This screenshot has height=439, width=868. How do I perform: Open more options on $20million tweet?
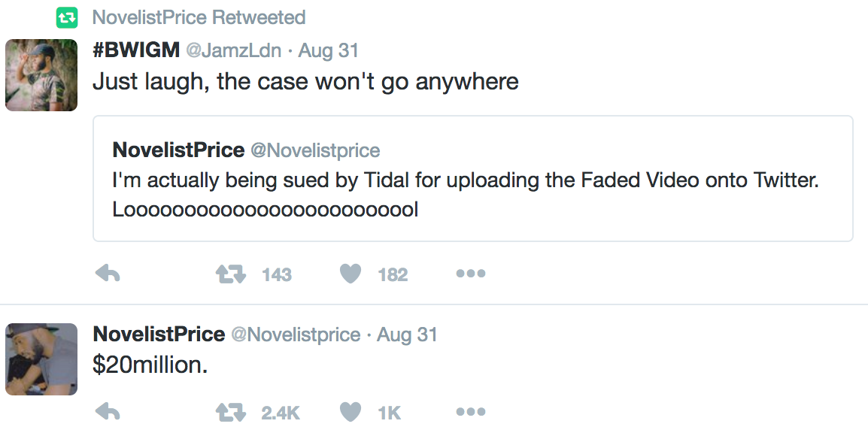(x=471, y=411)
